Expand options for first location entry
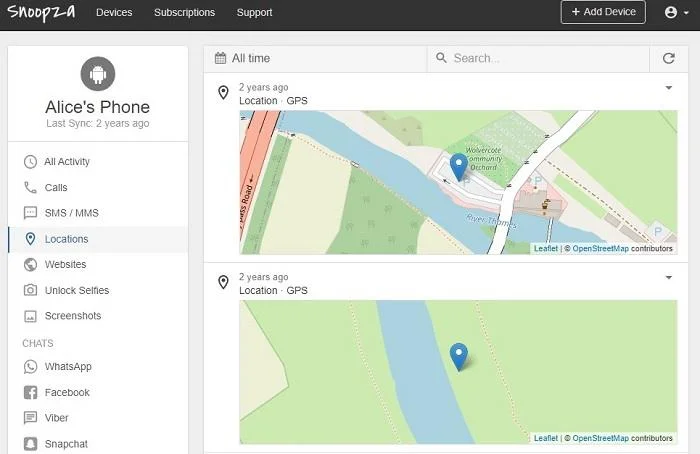Viewport: 700px width, 454px height. point(668,87)
